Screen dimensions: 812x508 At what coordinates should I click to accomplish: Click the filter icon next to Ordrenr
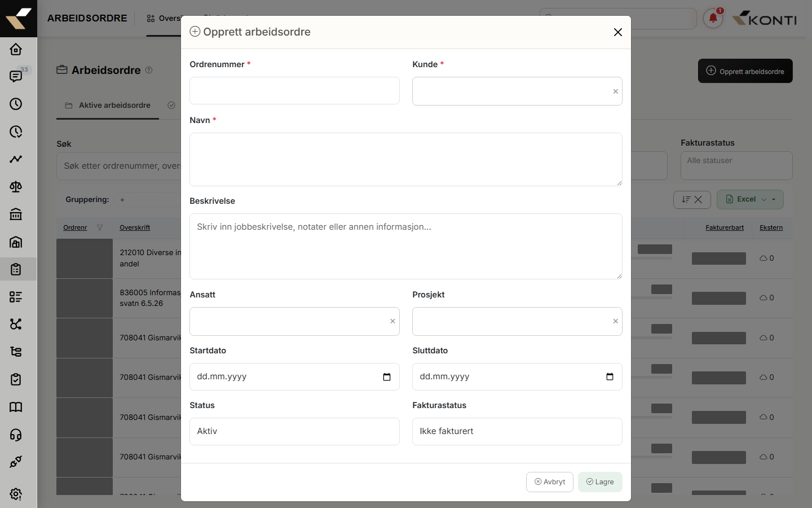tap(100, 227)
